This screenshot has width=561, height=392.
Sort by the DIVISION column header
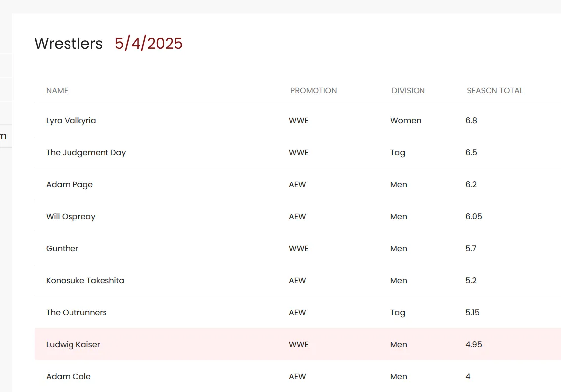408,91
